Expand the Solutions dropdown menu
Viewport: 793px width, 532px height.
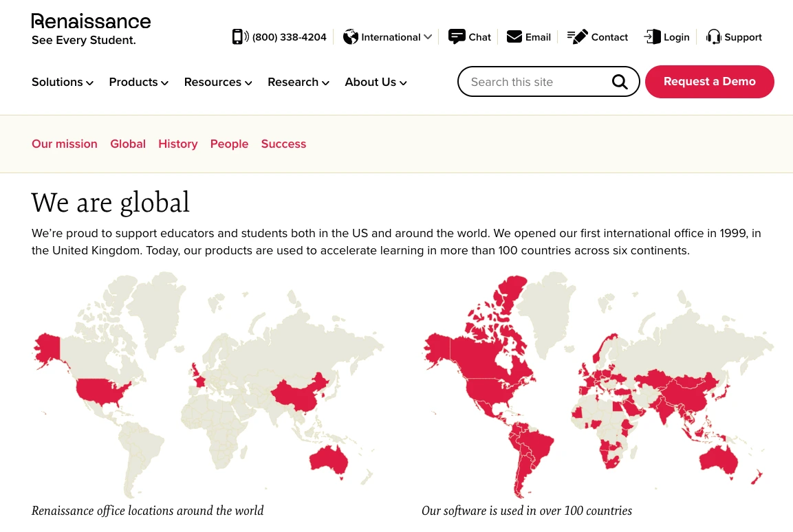tap(63, 82)
